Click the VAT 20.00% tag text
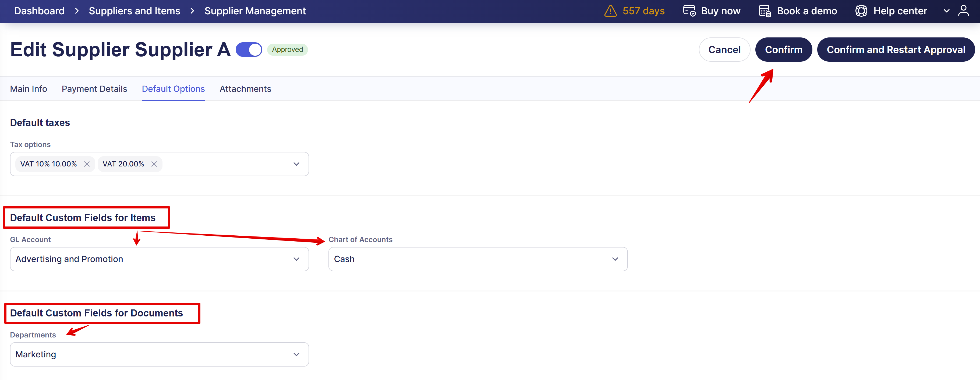 click(123, 164)
